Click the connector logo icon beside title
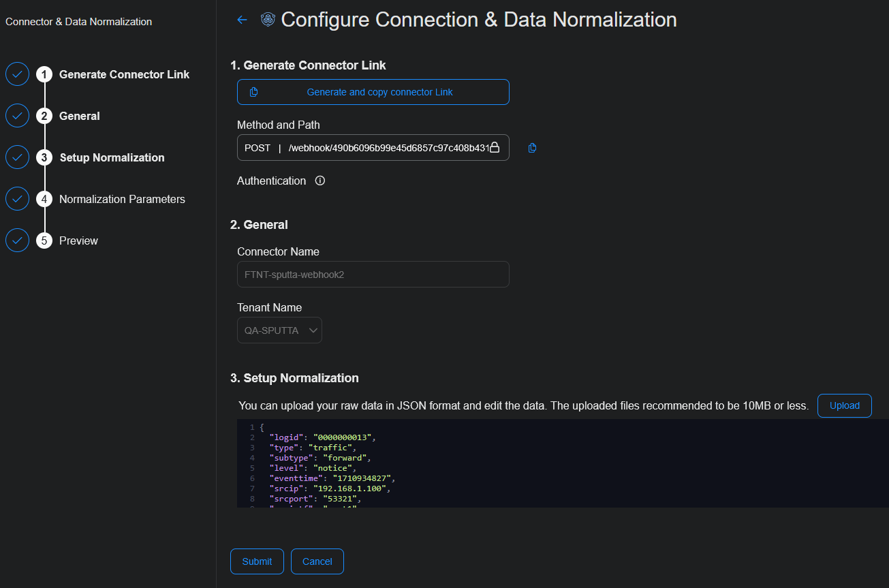The width and height of the screenshot is (889, 588). point(268,20)
